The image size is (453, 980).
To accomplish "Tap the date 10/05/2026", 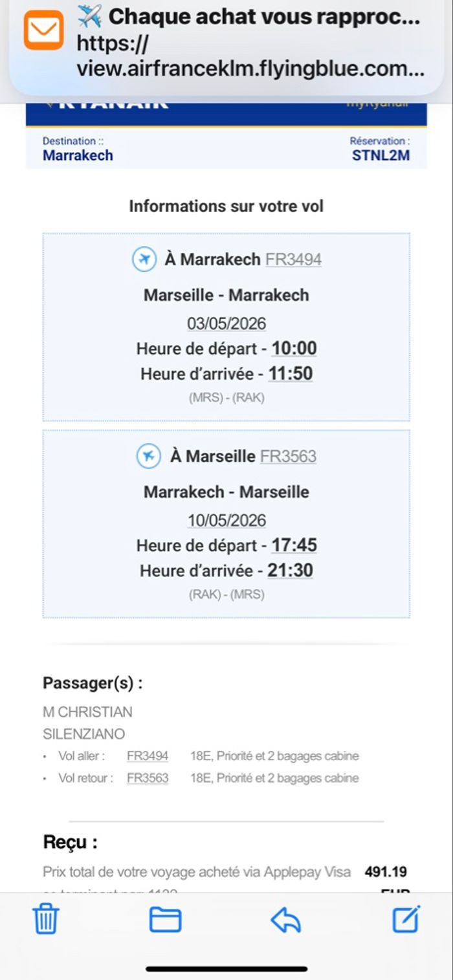I will tap(226, 520).
